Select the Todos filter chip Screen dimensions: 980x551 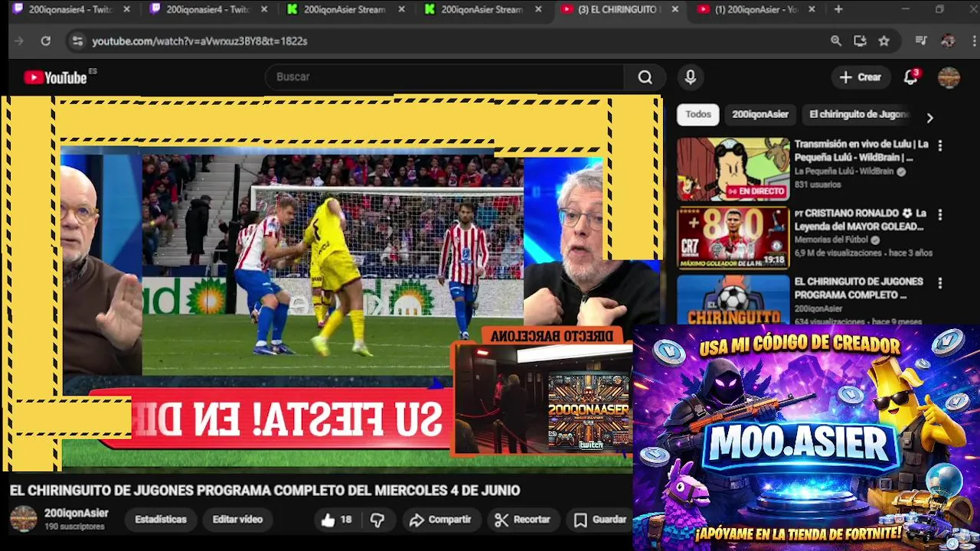(x=697, y=115)
